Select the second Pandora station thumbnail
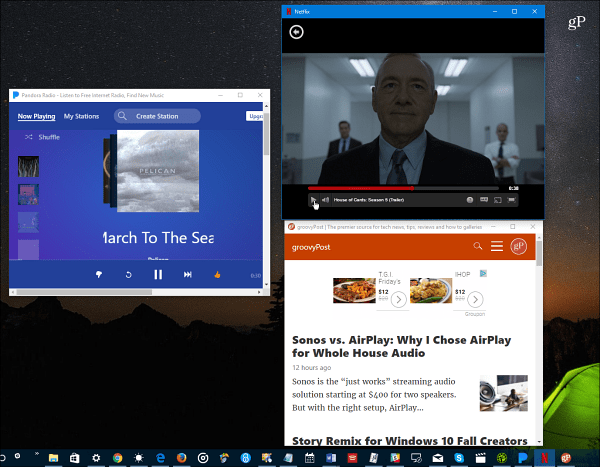The width and height of the screenshot is (600, 467). [x=28, y=194]
